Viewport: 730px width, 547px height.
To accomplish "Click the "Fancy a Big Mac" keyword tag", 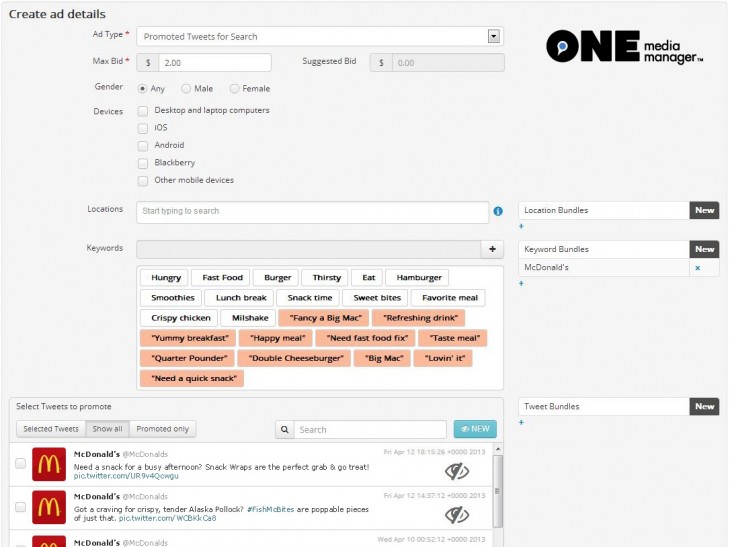I will click(x=325, y=318).
